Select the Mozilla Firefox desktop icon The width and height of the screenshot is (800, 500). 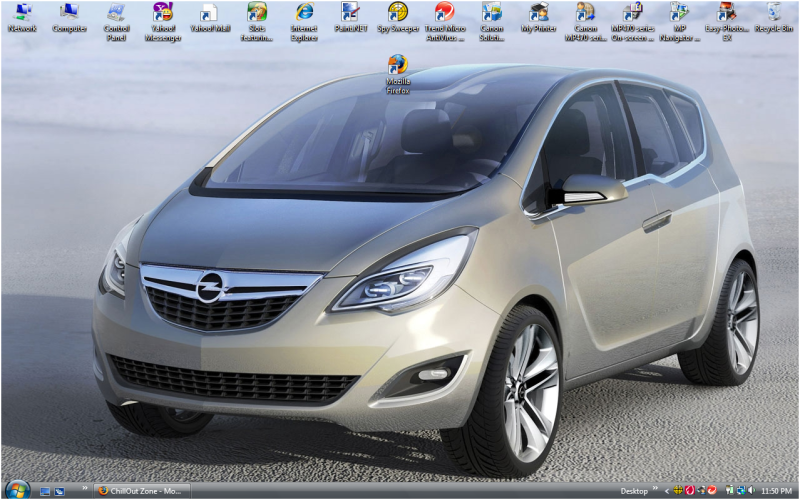pos(397,68)
